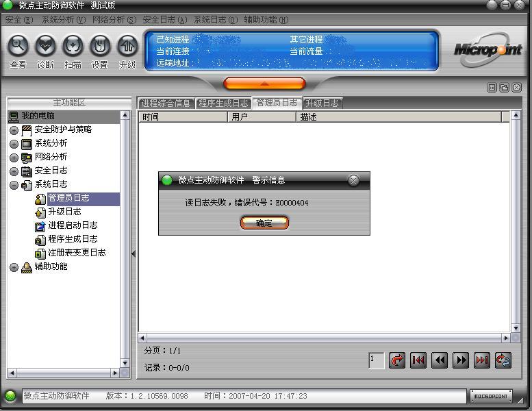Click the log horizontal scrollbar left arrow
Screen dimensions: 532x411
point(142,338)
